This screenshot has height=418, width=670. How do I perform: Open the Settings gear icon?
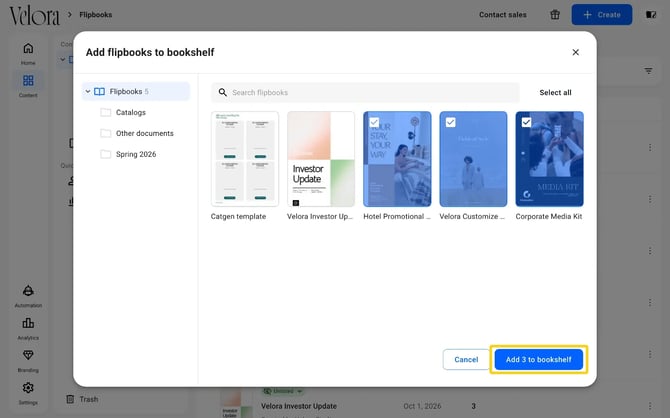click(x=28, y=388)
